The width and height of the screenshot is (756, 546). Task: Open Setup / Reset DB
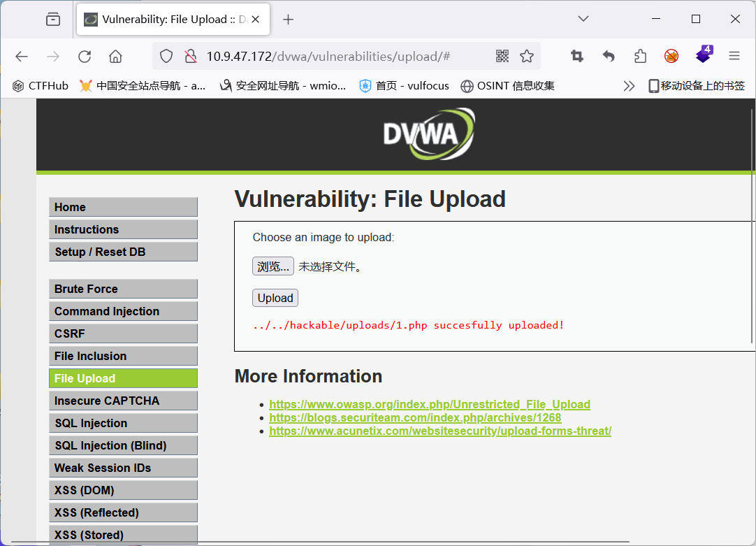(x=124, y=252)
